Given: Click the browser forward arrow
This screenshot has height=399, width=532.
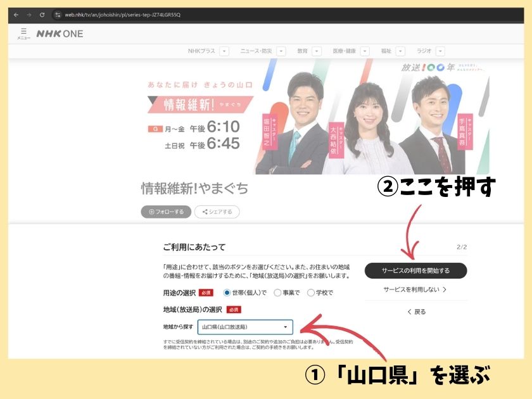Looking at the screenshot, I should (28, 15).
